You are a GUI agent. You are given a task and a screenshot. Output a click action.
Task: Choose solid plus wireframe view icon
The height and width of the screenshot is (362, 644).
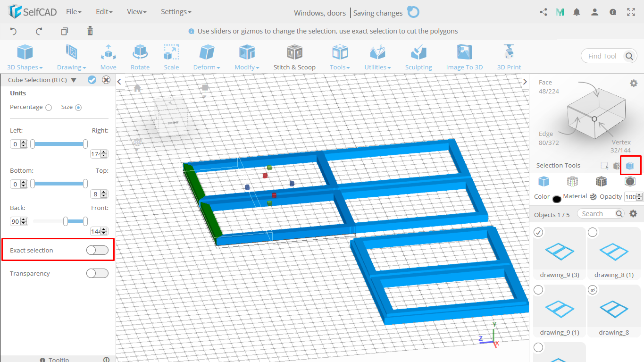[x=601, y=181]
